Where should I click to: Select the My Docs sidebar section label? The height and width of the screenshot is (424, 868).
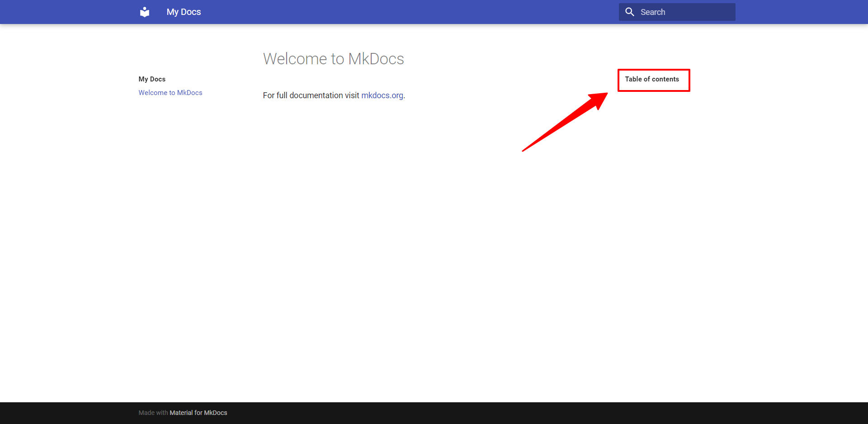pos(152,79)
